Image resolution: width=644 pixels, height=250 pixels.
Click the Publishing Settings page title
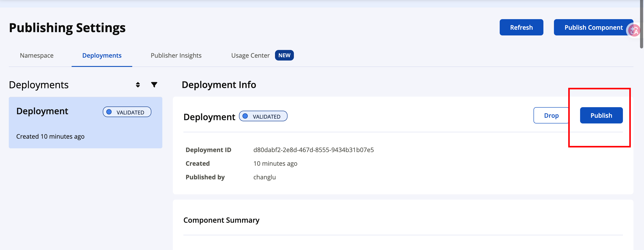[67, 28]
